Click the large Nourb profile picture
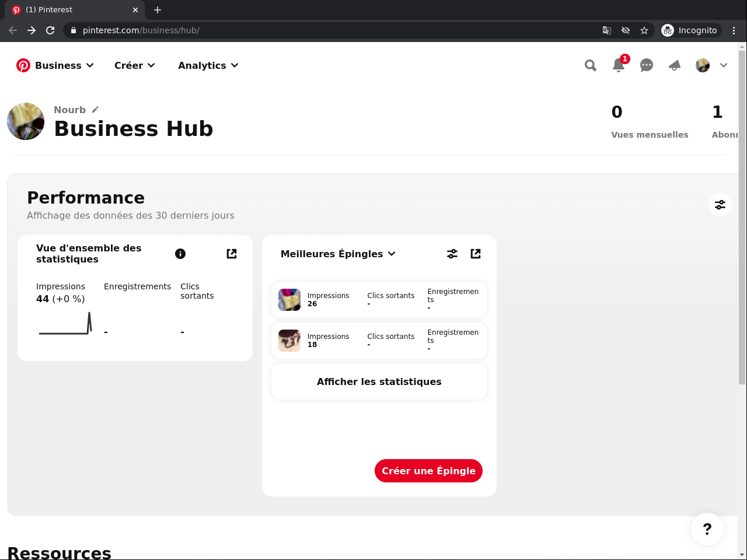747x560 pixels. pos(26,121)
